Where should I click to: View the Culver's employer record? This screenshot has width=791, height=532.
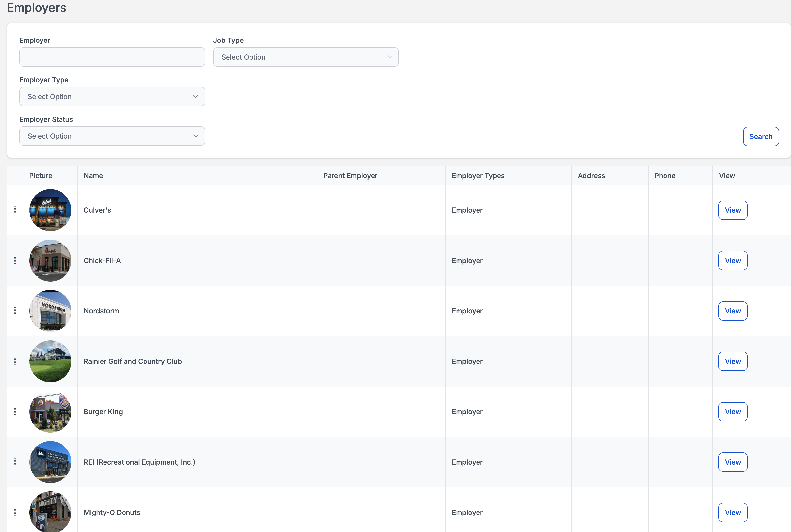click(733, 210)
